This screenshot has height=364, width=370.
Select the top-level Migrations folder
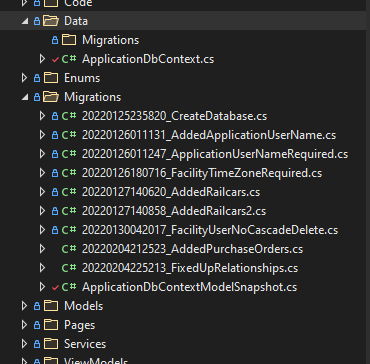click(92, 97)
